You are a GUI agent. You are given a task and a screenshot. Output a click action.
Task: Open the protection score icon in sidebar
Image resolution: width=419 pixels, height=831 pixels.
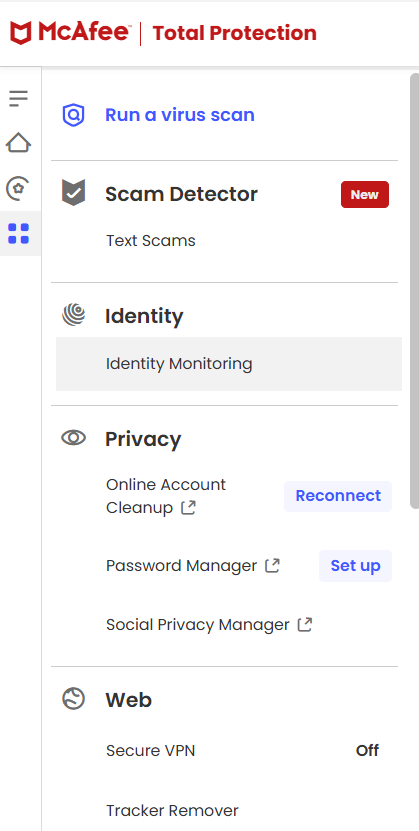tap(19, 189)
